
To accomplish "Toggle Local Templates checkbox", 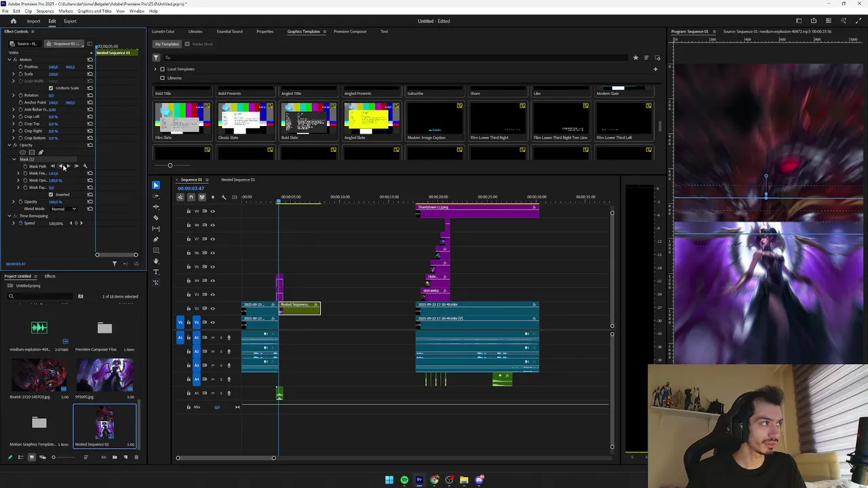I will click(x=162, y=69).
